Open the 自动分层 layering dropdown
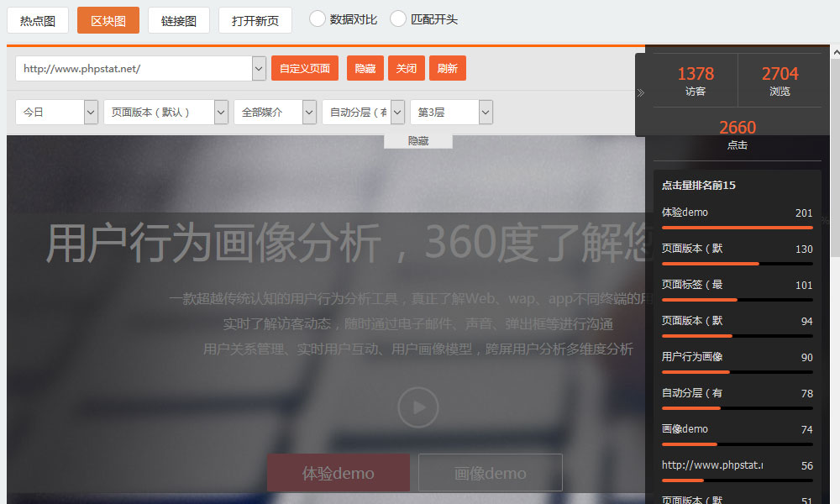This screenshot has height=504, width=840. click(x=397, y=113)
